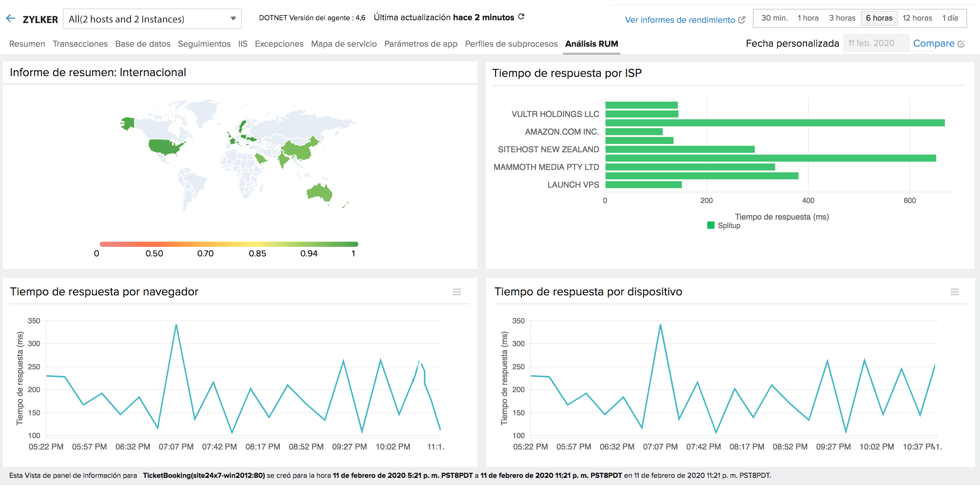
Task: Click the ZYLKER application name
Action: (40, 19)
